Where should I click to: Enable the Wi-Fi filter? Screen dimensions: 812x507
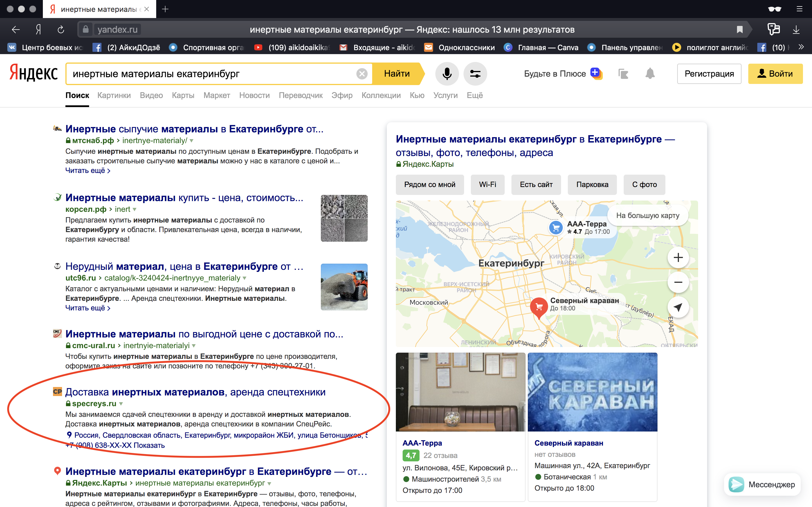487,184
